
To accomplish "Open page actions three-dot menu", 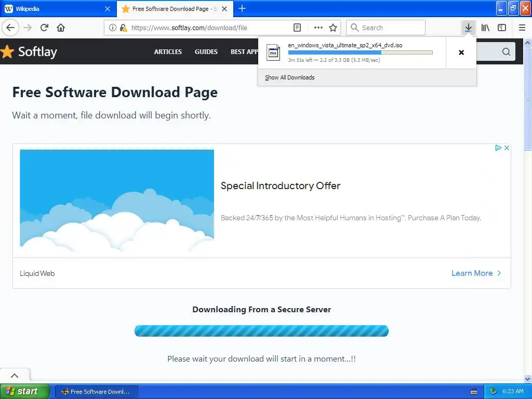I will [318, 28].
